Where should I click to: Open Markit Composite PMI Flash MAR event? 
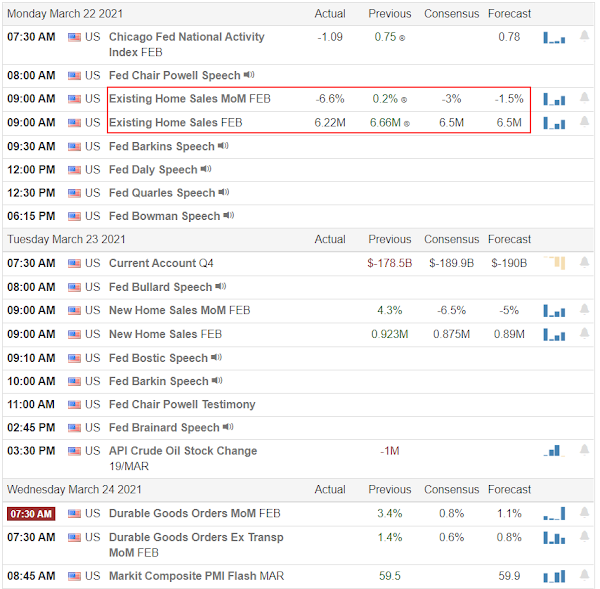[197, 576]
